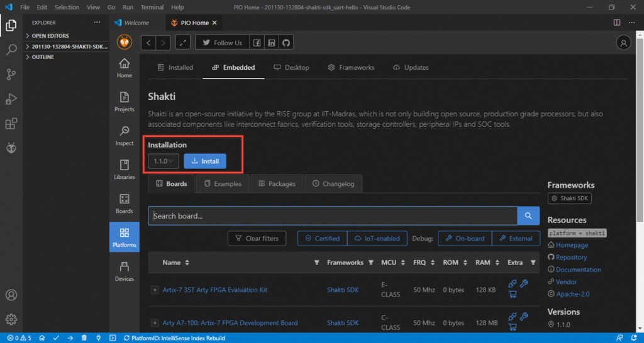Open notifications bell in status bar
644x343 pixels.
tap(634, 338)
